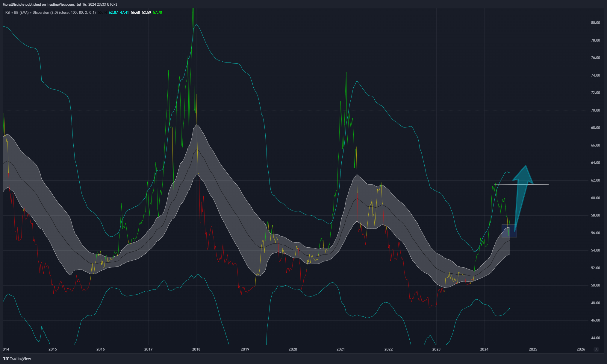Click the 48.00 price scale label
The height and width of the screenshot is (364, 607).
coord(595,303)
